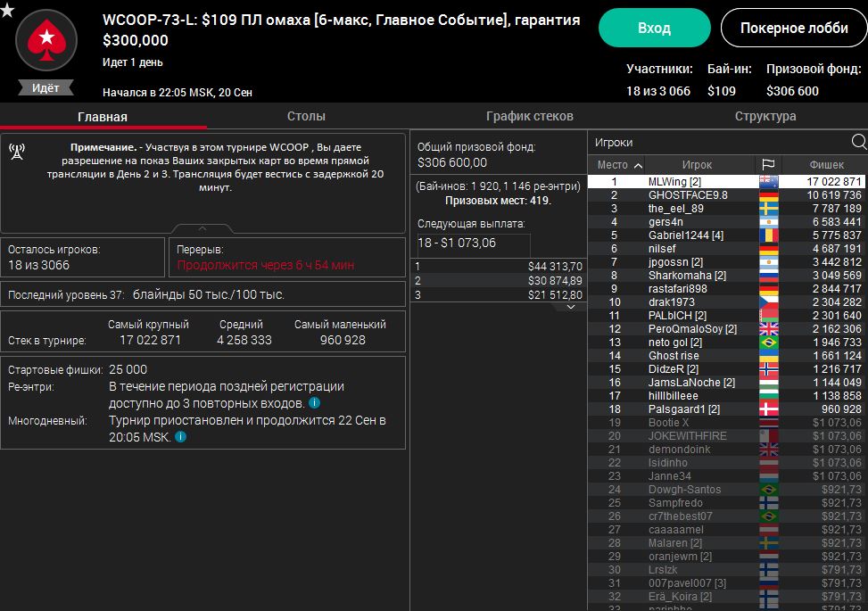Click PALbICH's Belarus flag

(x=768, y=316)
